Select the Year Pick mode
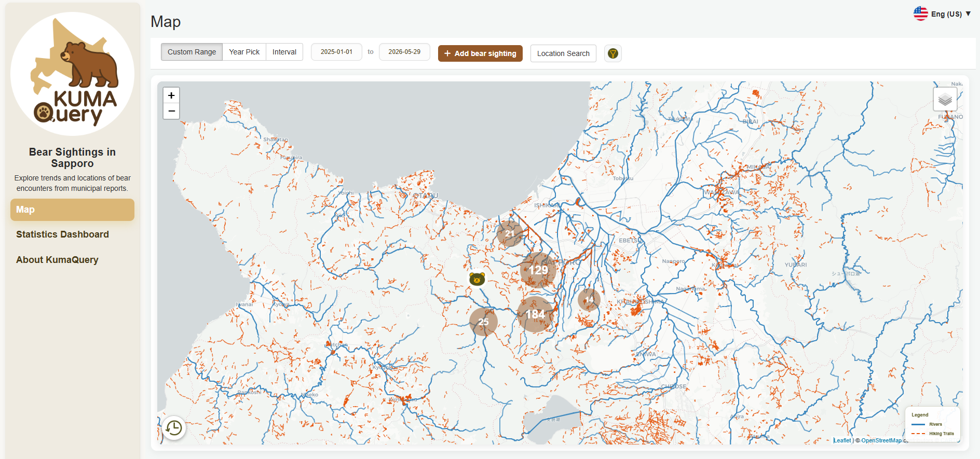The height and width of the screenshot is (459, 980). (244, 52)
